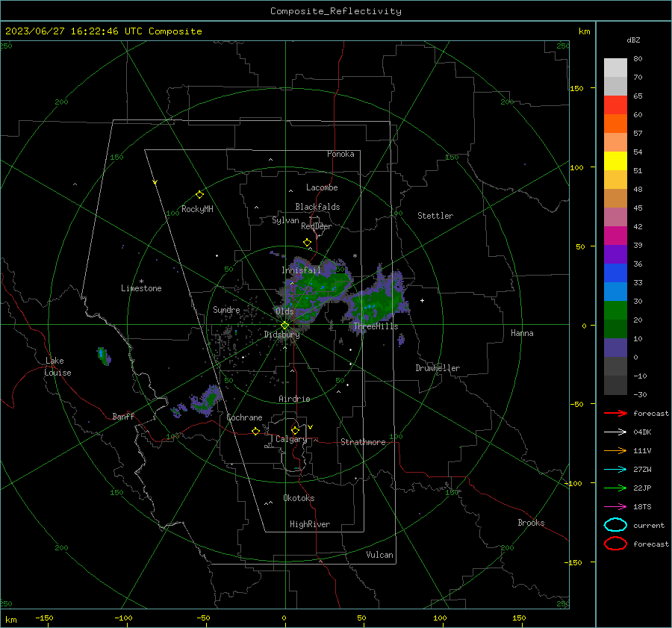This screenshot has width=672, height=628.
Task: Click the lightest gray top swatch in dBZ scale
Action: point(615,67)
